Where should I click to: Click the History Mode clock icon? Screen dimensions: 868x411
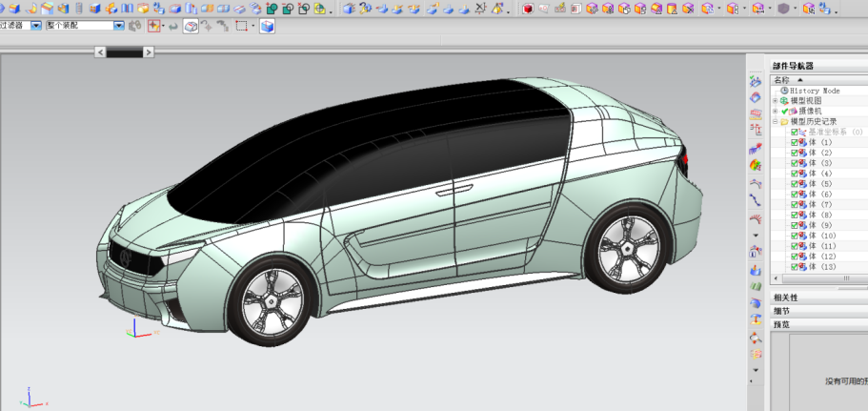click(x=784, y=91)
